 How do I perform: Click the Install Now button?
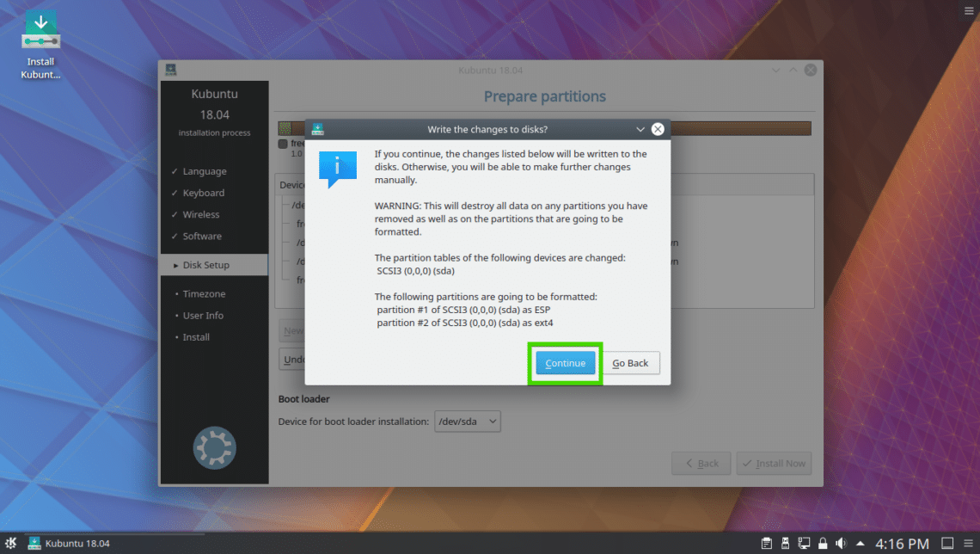coord(774,464)
